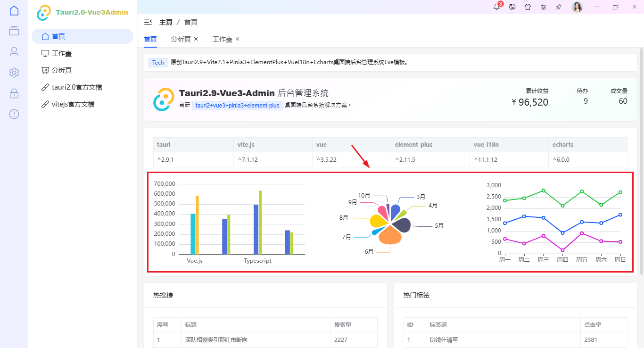This screenshot has width=644, height=348.
Task: Click the 热门标签 card title
Action: pyautogui.click(x=416, y=295)
